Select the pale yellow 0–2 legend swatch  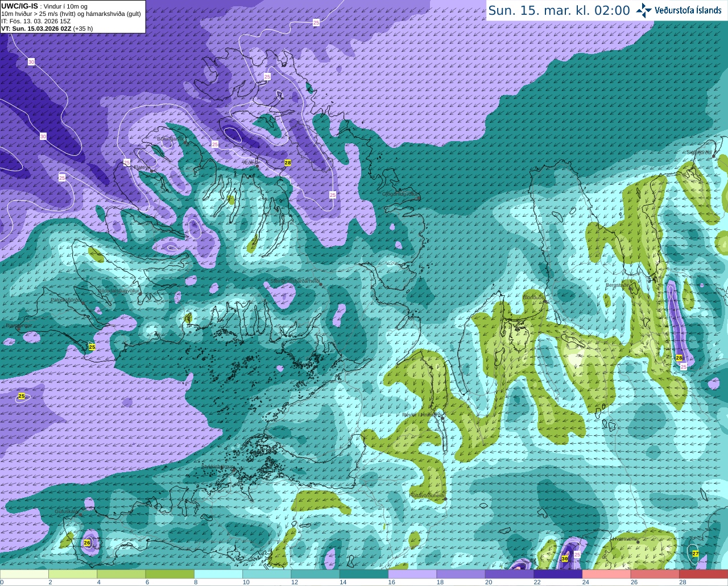[24, 574]
